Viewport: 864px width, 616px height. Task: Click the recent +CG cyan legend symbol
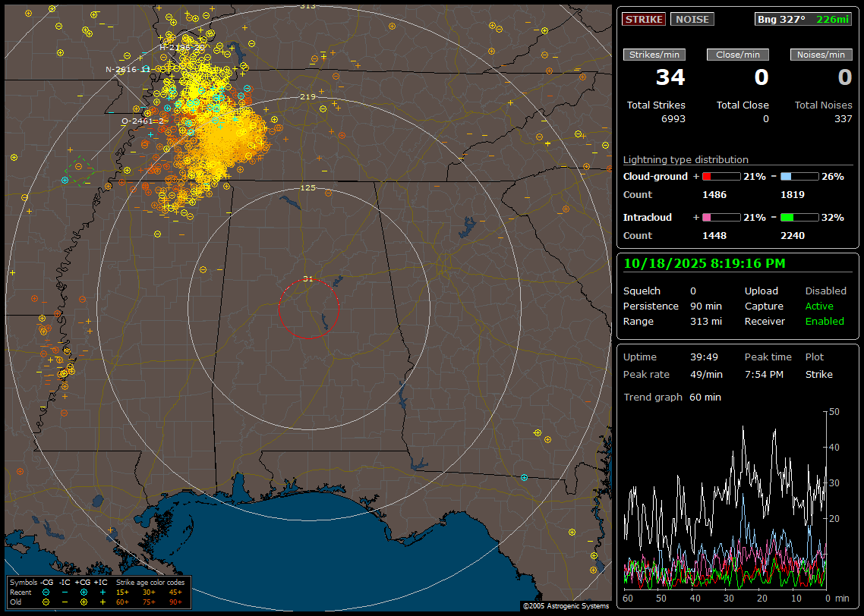[84, 592]
